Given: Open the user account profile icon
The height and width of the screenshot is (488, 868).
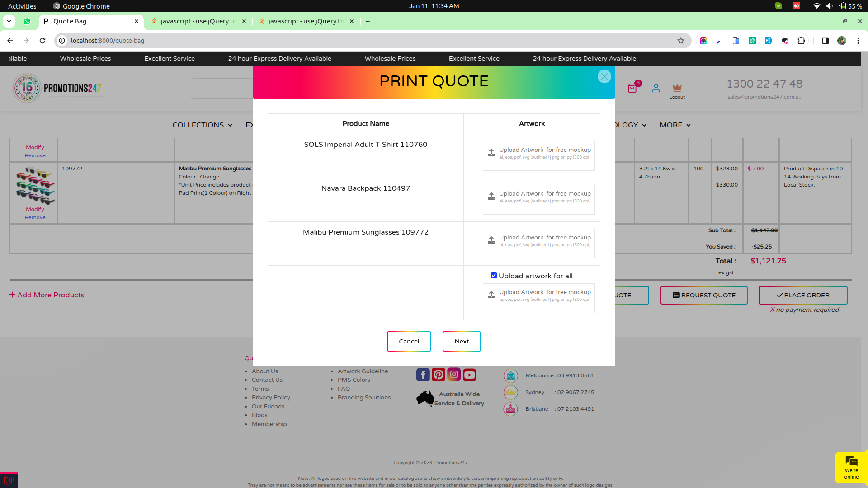Looking at the screenshot, I should tap(656, 88).
